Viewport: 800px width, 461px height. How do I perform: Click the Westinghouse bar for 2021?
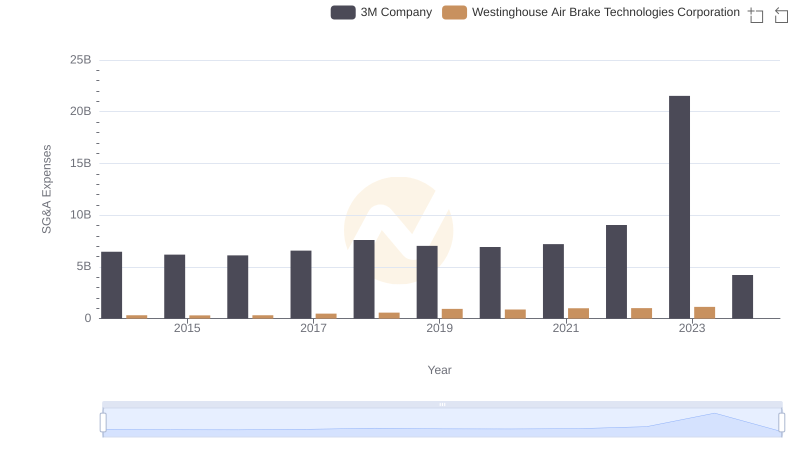tap(579, 313)
